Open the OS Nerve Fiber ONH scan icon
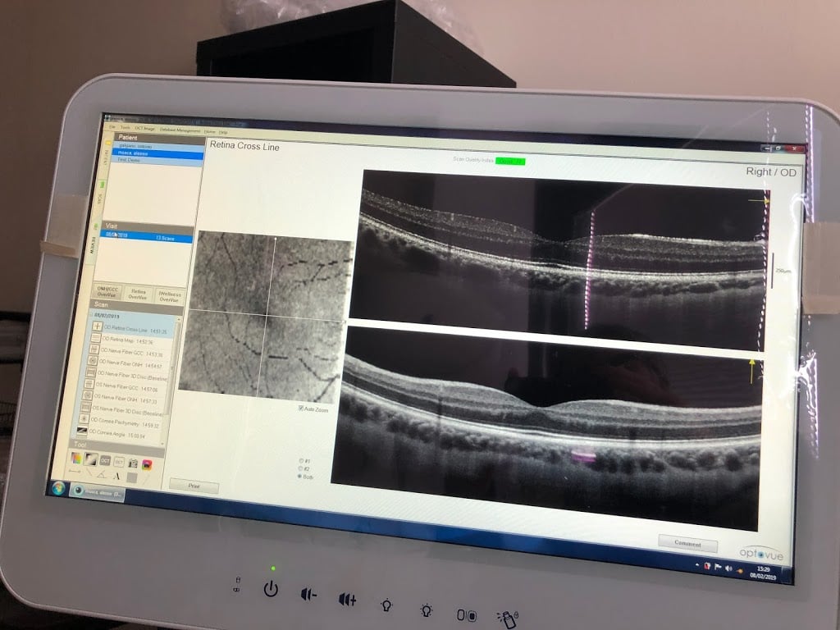840x630 pixels. 87,395
